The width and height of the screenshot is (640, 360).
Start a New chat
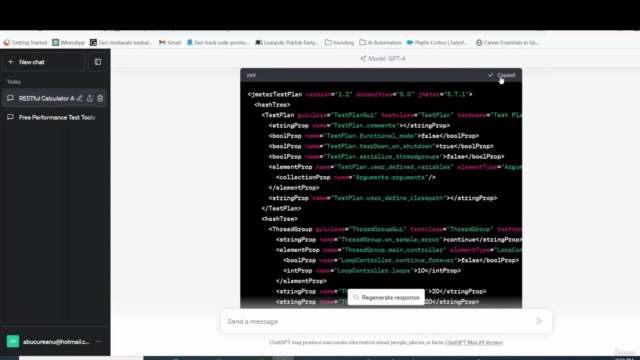coord(43,62)
